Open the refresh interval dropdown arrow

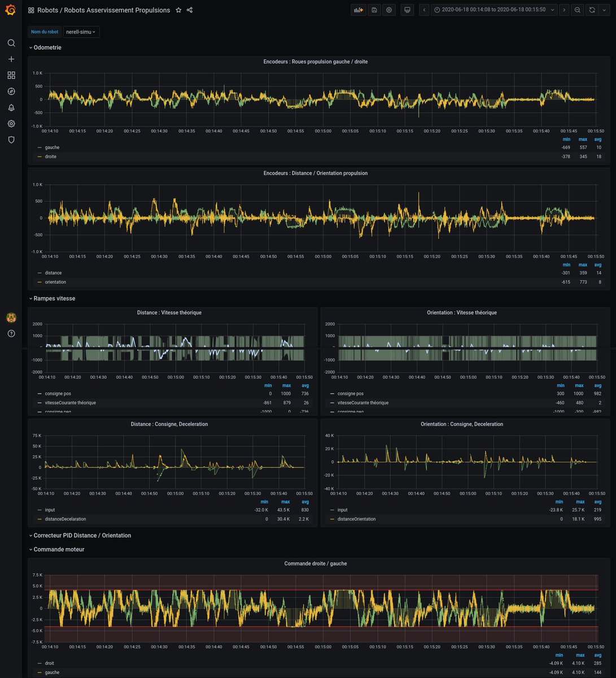[604, 10]
